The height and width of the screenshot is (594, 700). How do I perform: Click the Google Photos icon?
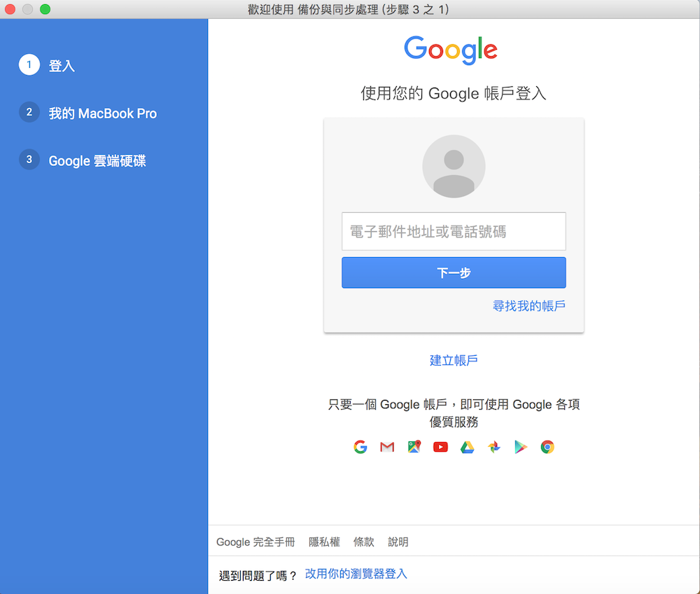click(x=493, y=446)
